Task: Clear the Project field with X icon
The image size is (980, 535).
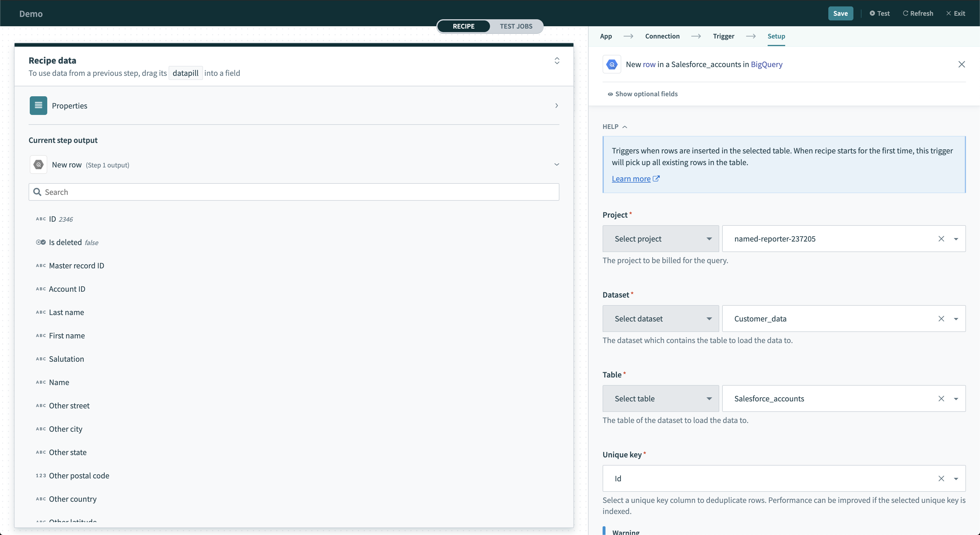Action: point(941,239)
